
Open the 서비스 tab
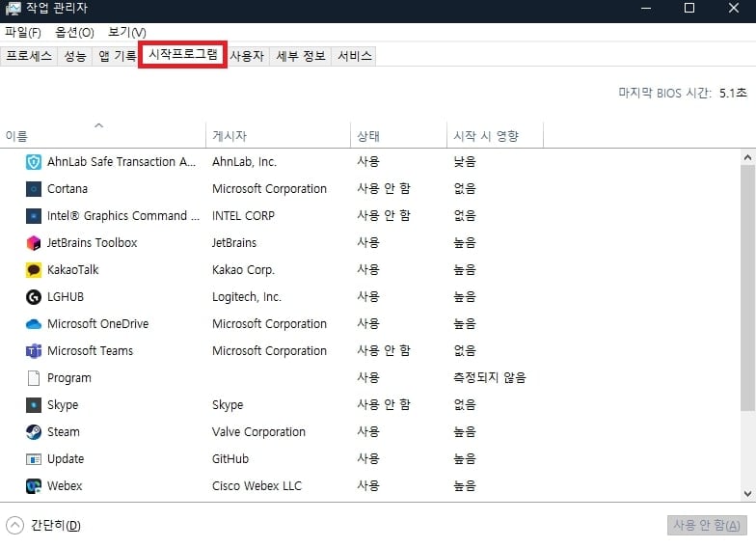pyautogui.click(x=355, y=56)
